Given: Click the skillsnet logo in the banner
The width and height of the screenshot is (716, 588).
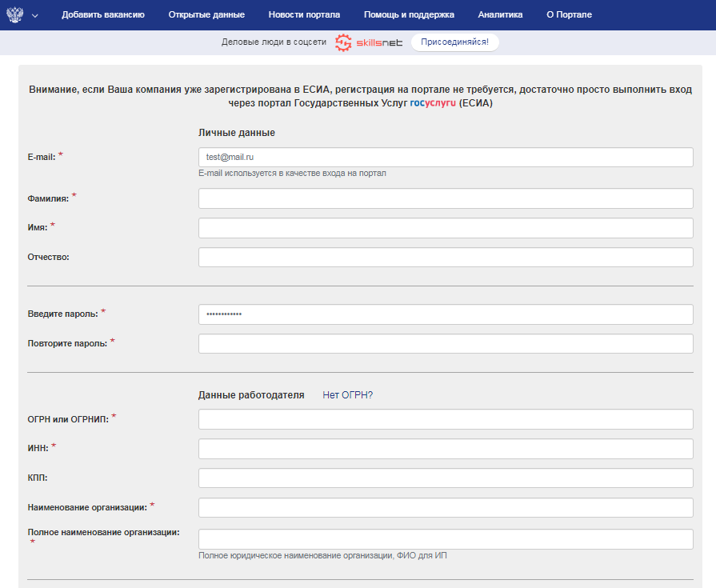Looking at the screenshot, I should click(x=369, y=42).
